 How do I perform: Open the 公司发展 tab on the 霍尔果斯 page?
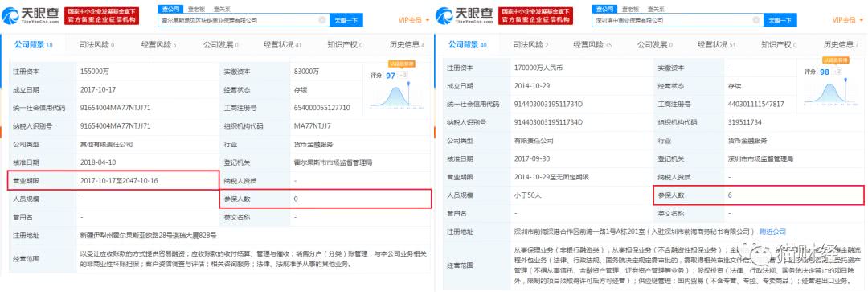pos(220,44)
